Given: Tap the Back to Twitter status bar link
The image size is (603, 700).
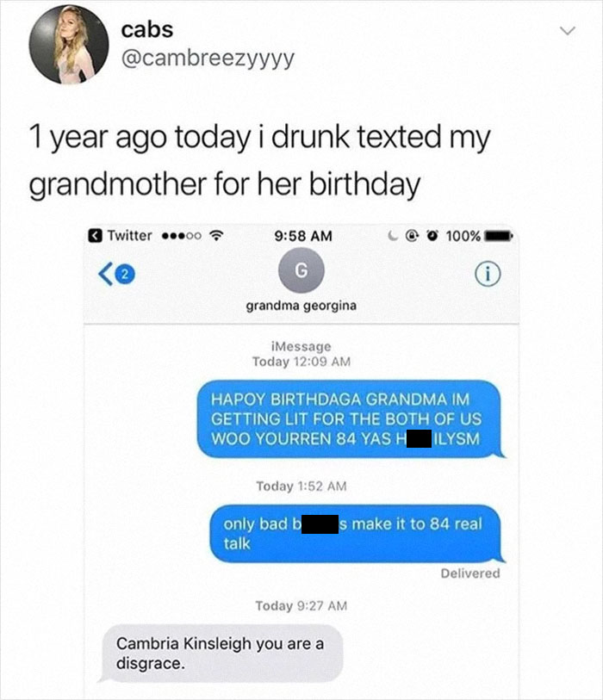Looking at the screenshot, I should point(121,235).
